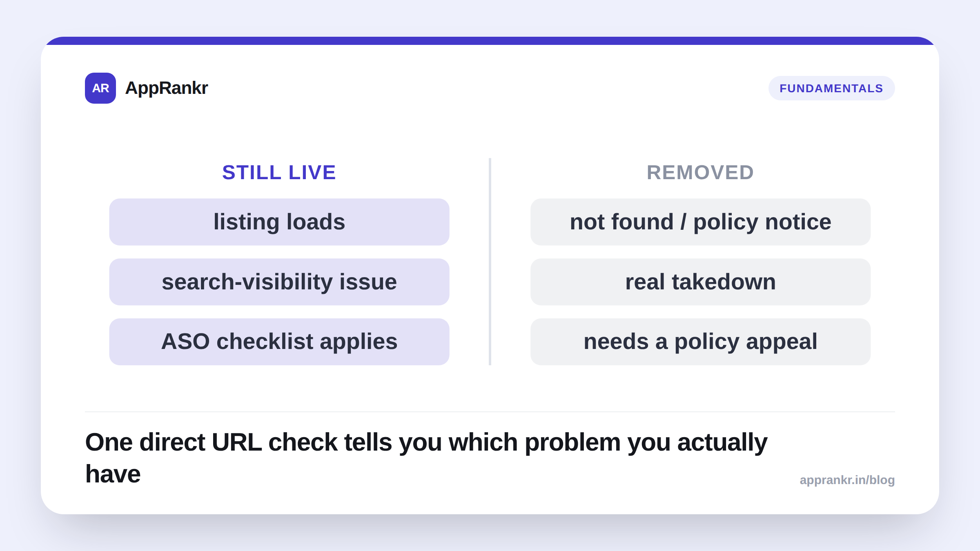The height and width of the screenshot is (551, 980).
Task: Choose the real takedown pill
Action: [x=701, y=282]
